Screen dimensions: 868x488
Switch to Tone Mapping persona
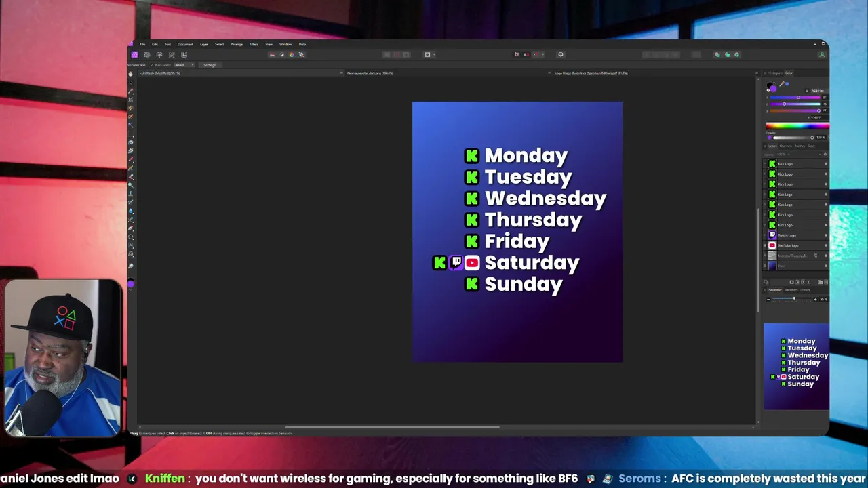[172, 54]
